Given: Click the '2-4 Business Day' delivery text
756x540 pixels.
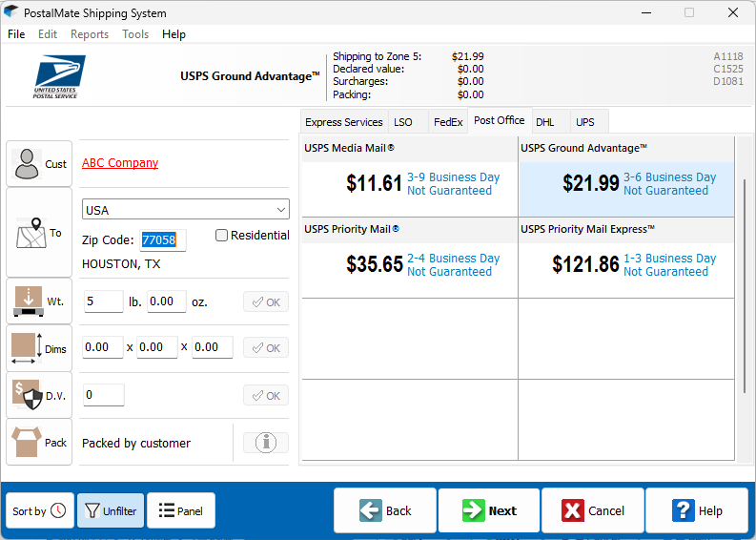Looking at the screenshot, I should tap(453, 259).
